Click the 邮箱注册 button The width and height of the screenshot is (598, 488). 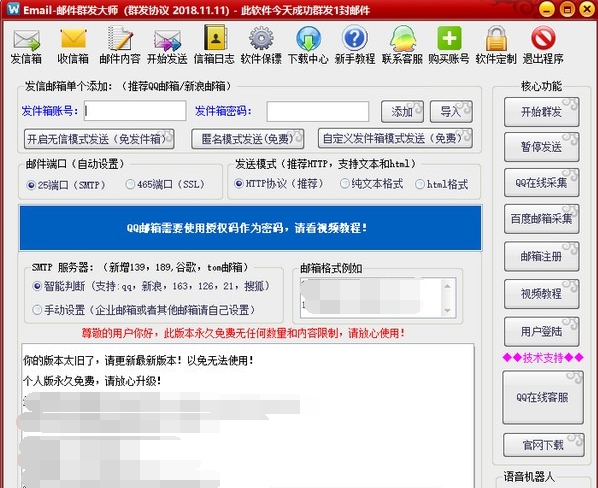coord(542,257)
